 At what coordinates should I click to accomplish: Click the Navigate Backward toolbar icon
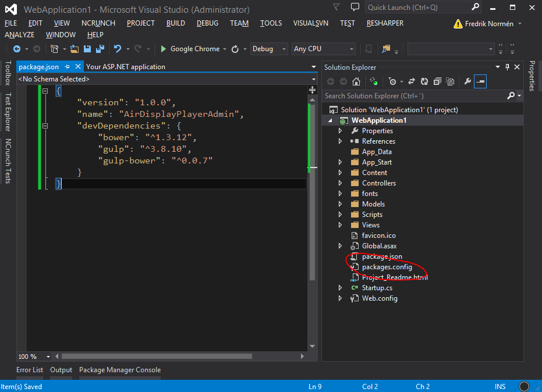click(x=16, y=49)
